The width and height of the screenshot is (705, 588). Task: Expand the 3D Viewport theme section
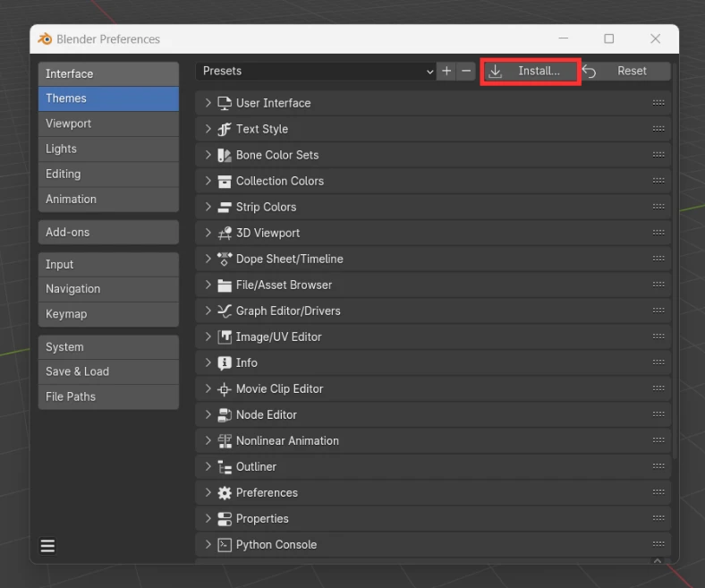(208, 233)
